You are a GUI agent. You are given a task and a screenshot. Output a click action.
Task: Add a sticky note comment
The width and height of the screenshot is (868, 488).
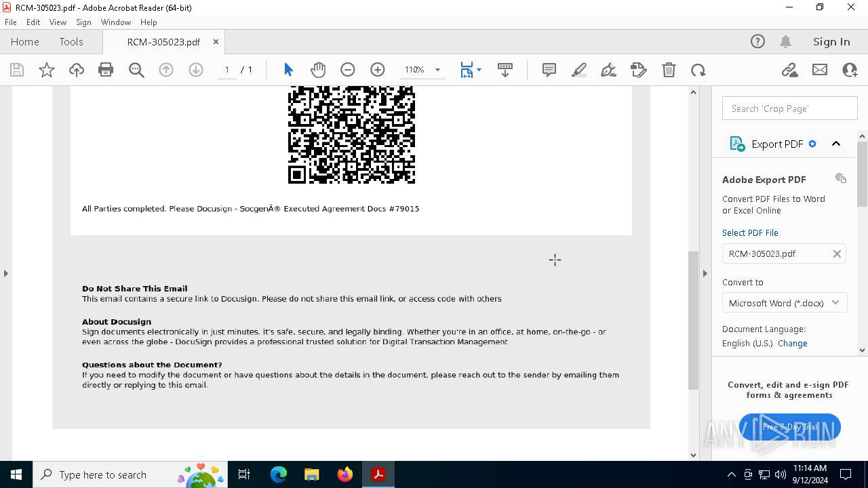tap(549, 70)
